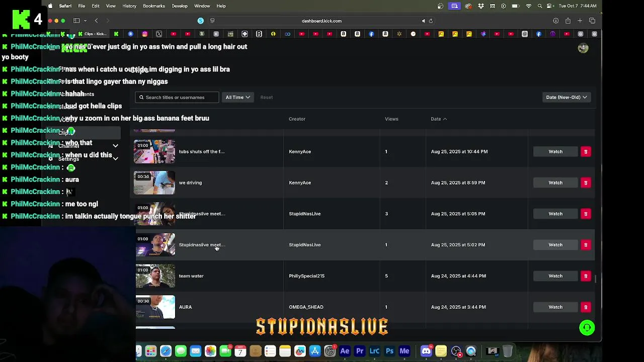Go back with Safari back arrow
The width and height of the screenshot is (644, 362).
(96, 21)
